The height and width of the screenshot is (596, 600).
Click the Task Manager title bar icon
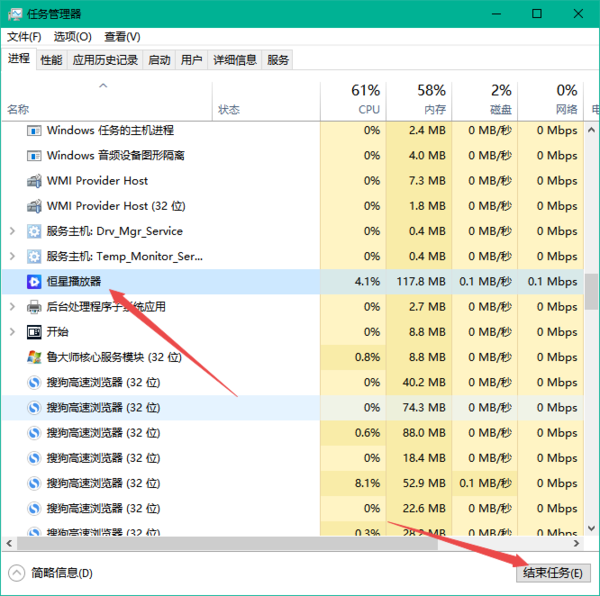tap(15, 14)
